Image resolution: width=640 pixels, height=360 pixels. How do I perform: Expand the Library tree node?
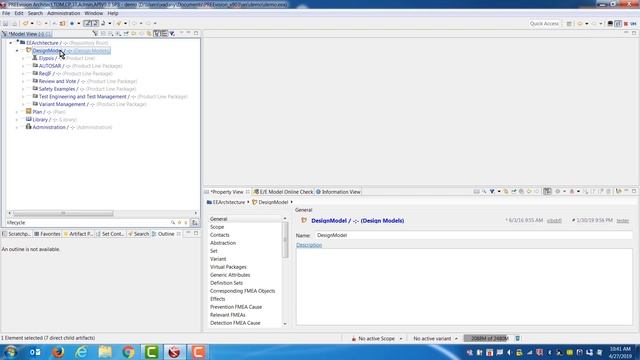[17, 120]
